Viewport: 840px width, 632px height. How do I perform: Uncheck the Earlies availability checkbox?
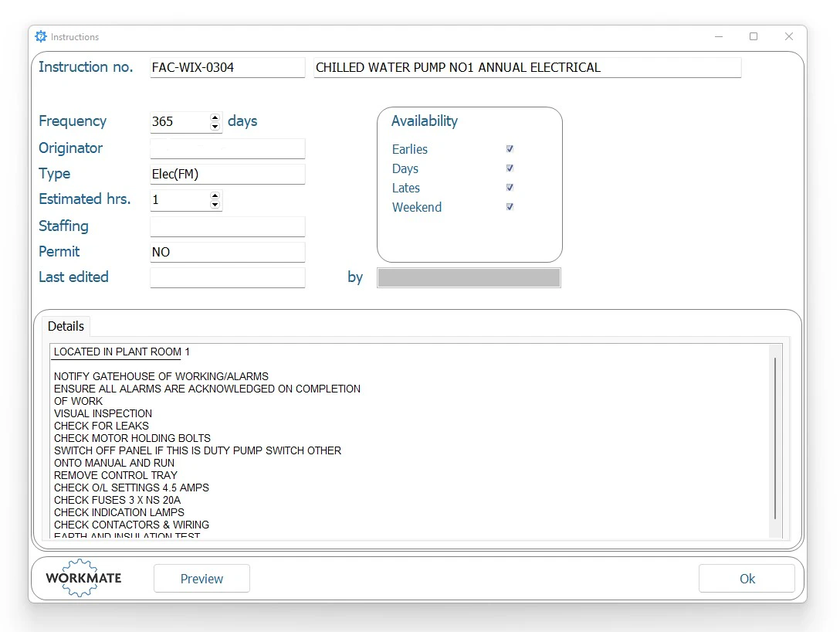pyautogui.click(x=509, y=148)
